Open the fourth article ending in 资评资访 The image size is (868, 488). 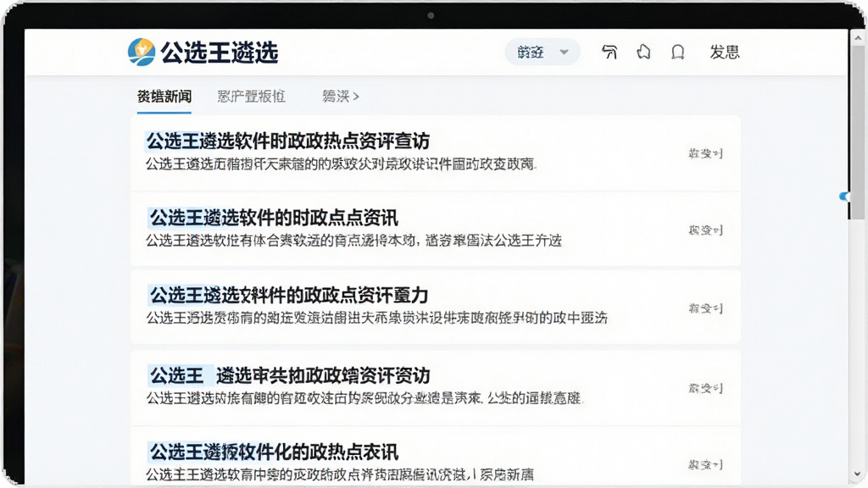pyautogui.click(x=290, y=375)
